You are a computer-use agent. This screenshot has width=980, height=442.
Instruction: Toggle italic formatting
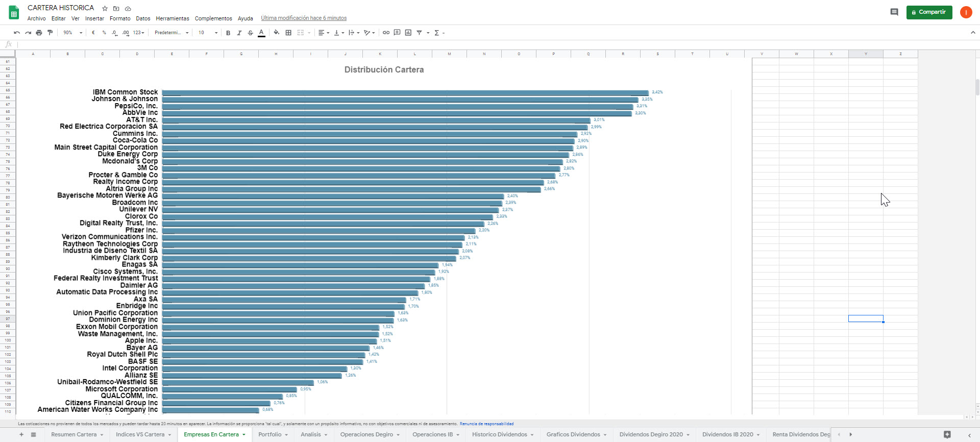tap(239, 33)
